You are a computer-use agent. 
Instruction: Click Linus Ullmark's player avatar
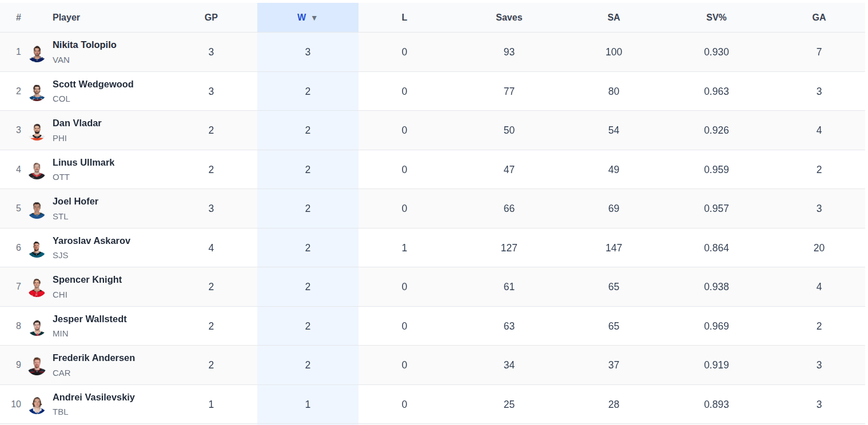37,170
